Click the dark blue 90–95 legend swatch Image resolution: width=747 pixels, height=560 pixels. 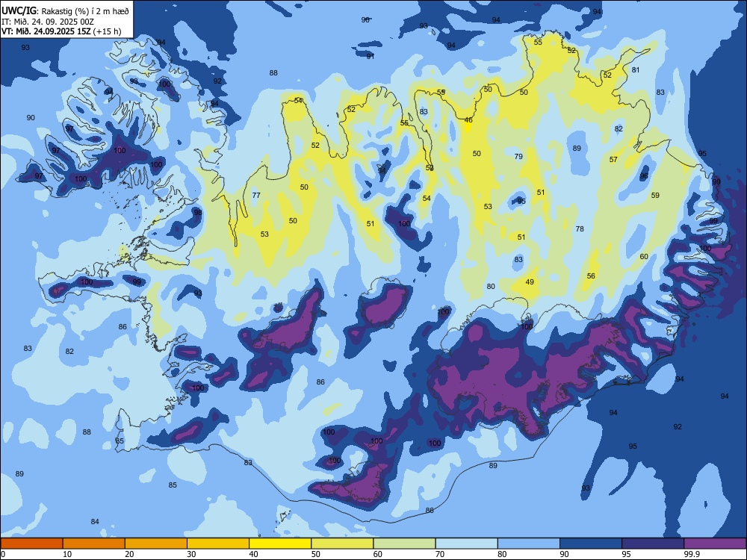tap(591, 544)
